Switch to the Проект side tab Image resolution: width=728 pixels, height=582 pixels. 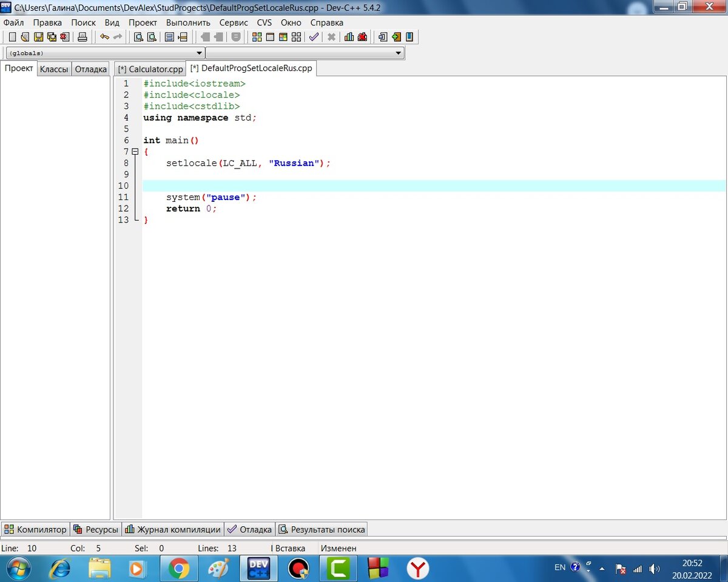pyautogui.click(x=19, y=69)
